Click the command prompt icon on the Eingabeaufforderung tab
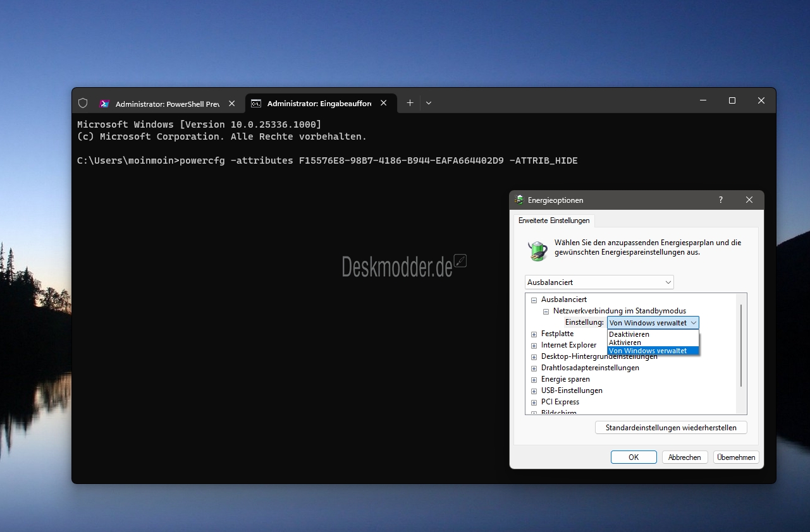Screen dimensions: 810x532 [256, 104]
